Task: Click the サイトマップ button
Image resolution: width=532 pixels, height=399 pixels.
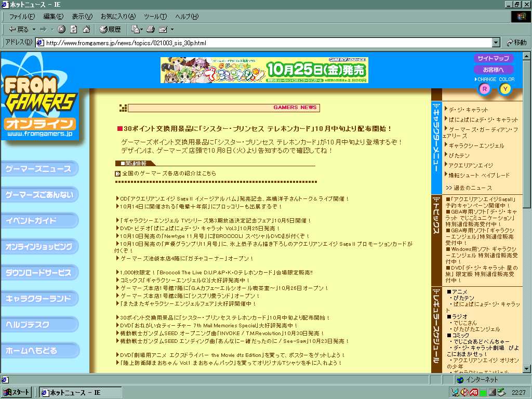Action: (494, 58)
